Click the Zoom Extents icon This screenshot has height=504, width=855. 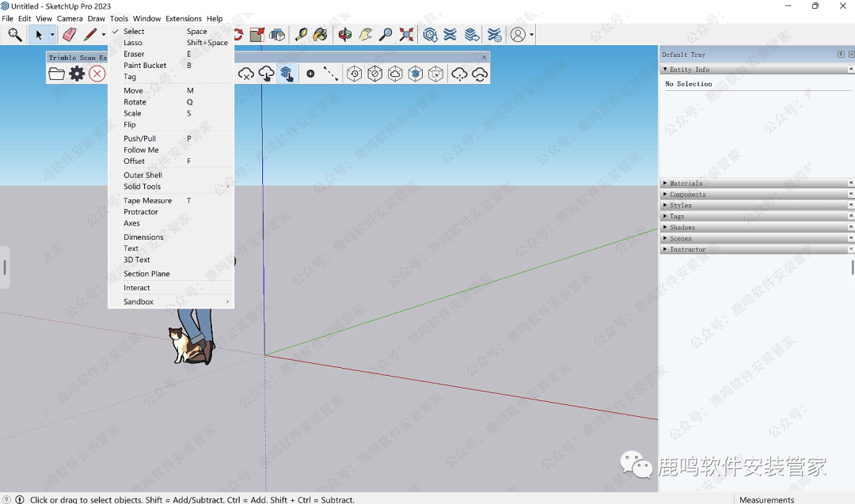[406, 35]
